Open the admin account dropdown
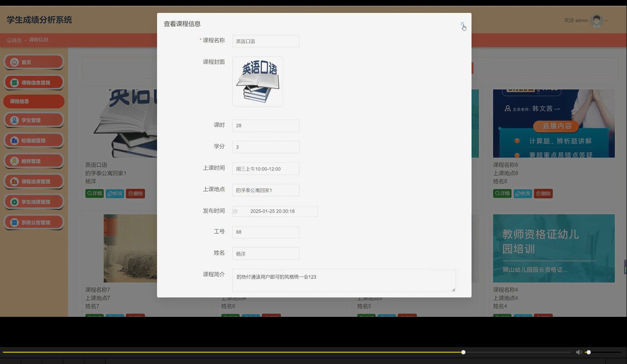 (605, 20)
